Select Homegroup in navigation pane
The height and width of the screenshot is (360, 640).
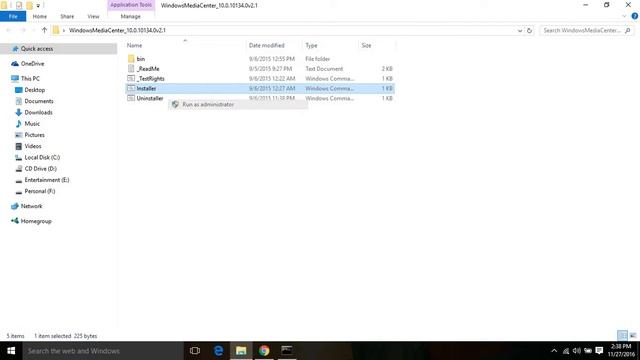36,221
